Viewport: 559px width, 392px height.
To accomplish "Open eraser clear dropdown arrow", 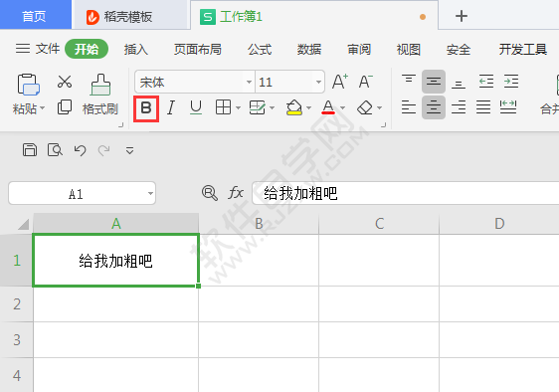I will tap(379, 107).
